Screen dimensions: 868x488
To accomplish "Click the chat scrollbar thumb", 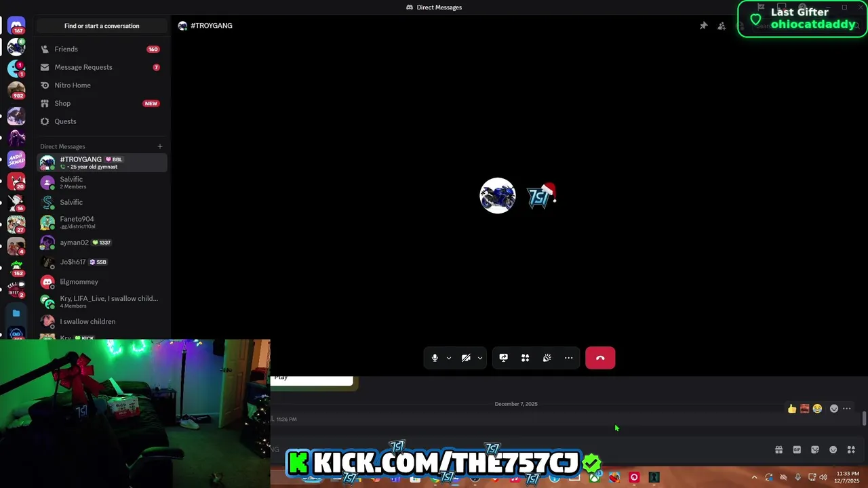I will tap(865, 418).
